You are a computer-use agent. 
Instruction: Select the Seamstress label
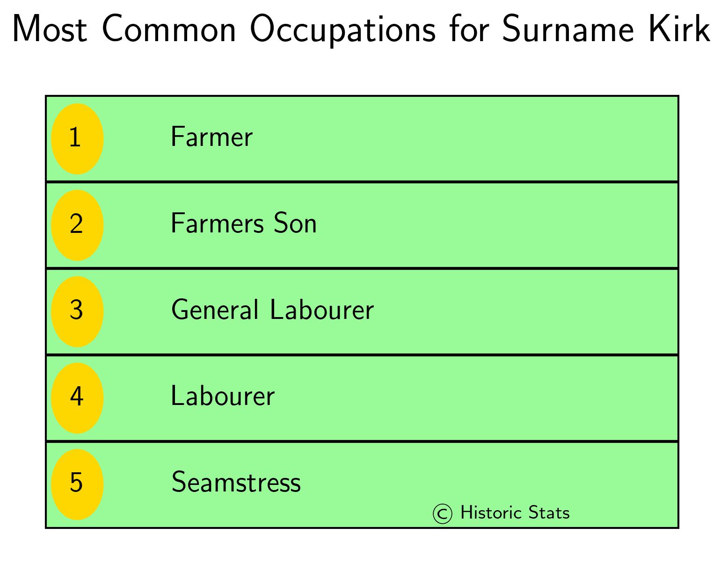pyautogui.click(x=236, y=482)
